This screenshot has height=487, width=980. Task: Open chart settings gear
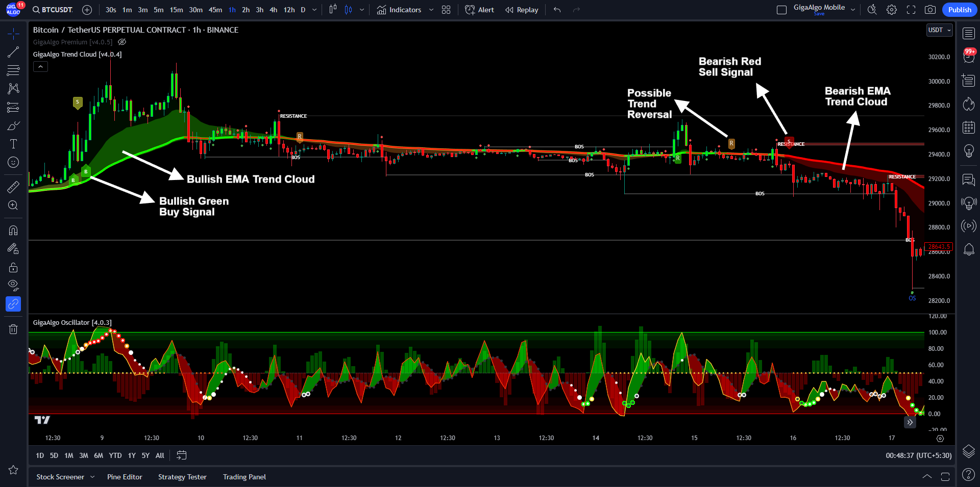point(892,10)
